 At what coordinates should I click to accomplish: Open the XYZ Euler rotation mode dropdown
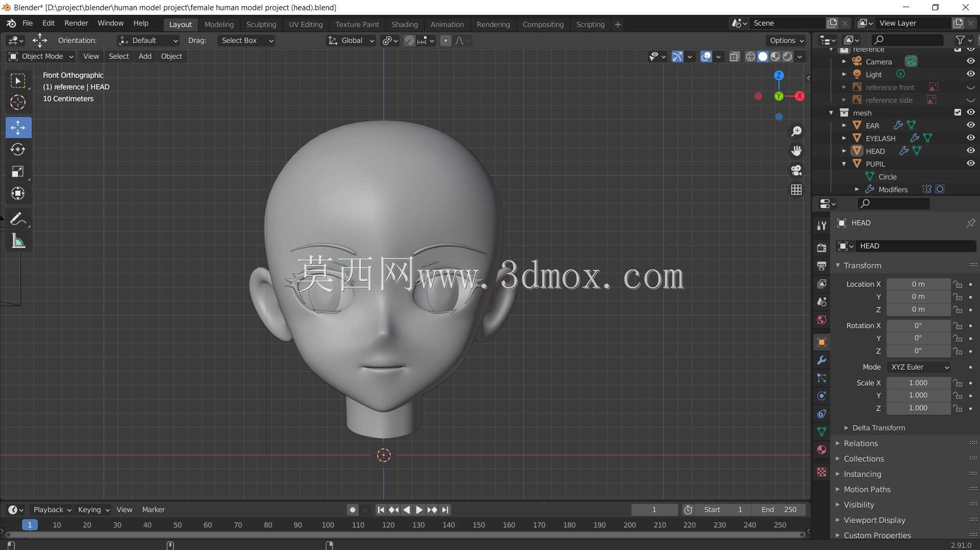coord(919,367)
